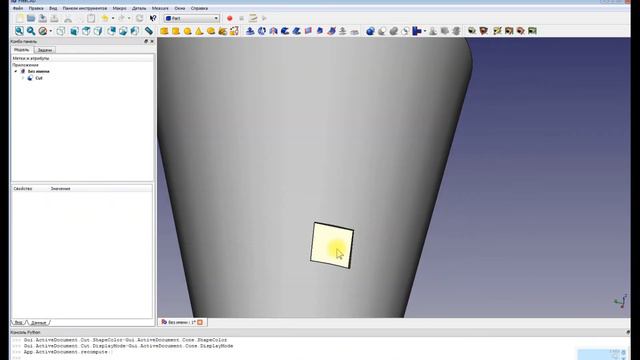Expand the Cut object in the tree
The height and width of the screenshot is (360, 640).
pyautogui.click(x=23, y=78)
